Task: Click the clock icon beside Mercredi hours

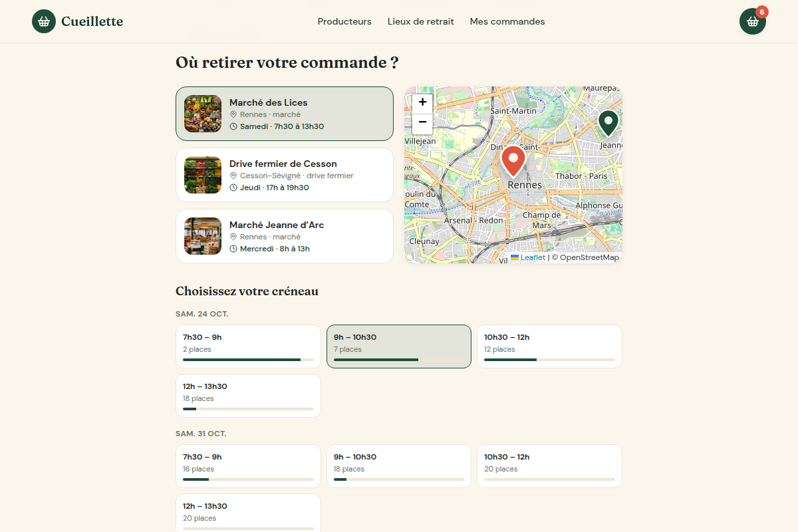Action: 233,249
